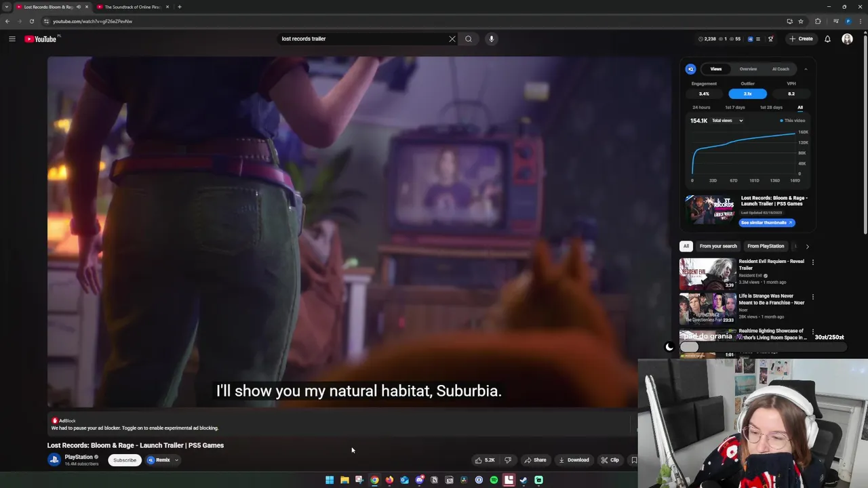868x488 pixels.
Task: Open the browser extensions puzzle icon
Action: click(x=818, y=21)
